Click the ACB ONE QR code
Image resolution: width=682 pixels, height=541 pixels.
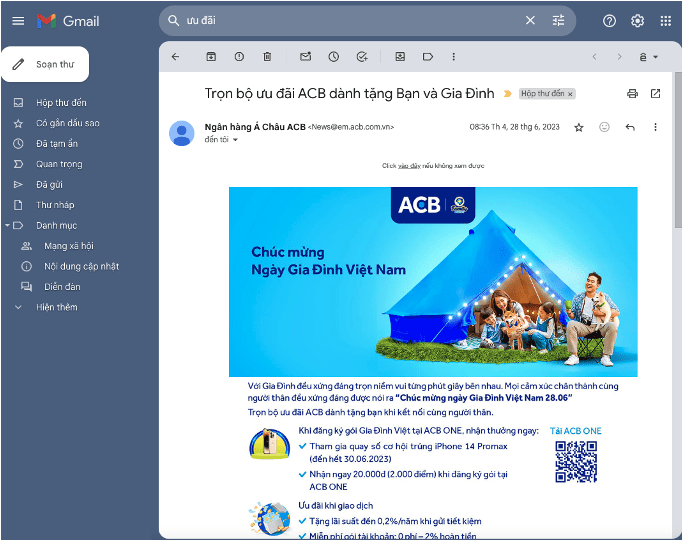coord(576,462)
